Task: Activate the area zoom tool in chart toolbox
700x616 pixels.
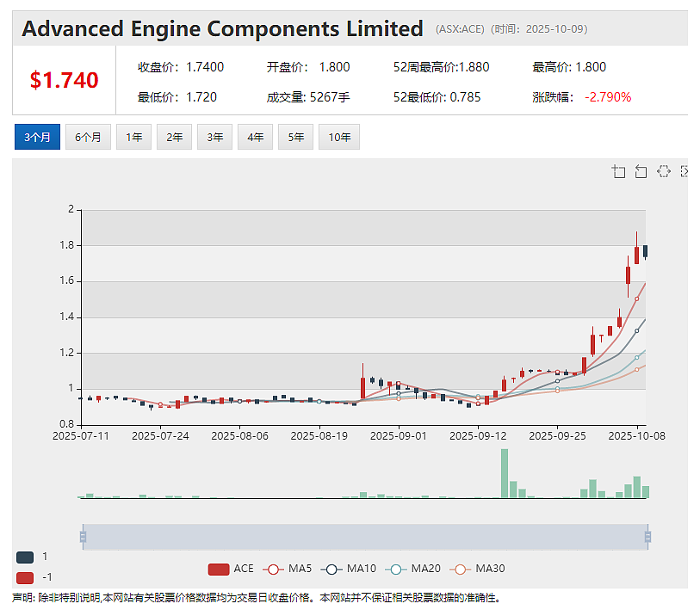Action: 618,172
